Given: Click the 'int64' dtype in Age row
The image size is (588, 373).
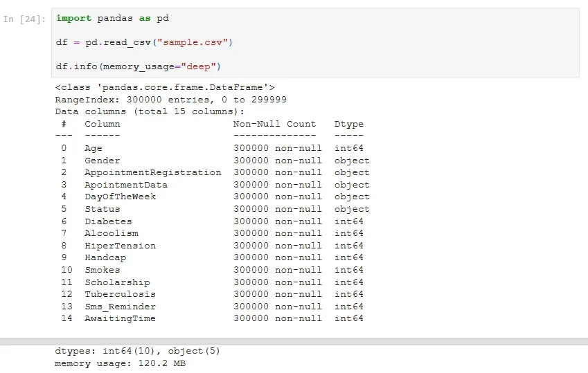Looking at the screenshot, I should coord(349,148).
